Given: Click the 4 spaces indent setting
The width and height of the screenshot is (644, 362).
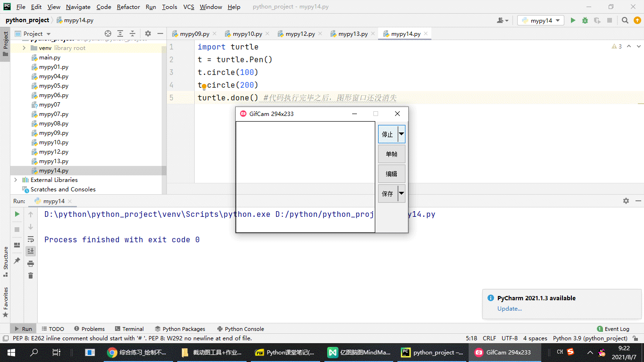Looking at the screenshot, I should (535, 338).
